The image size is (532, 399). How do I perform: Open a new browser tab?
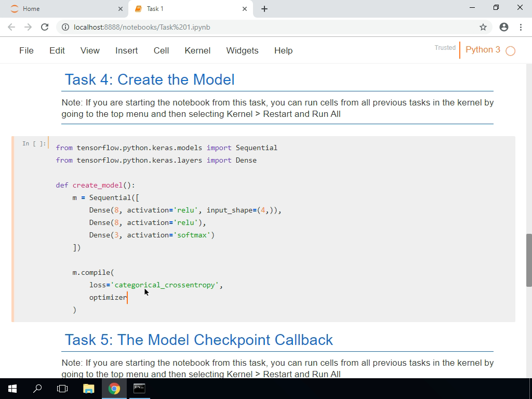point(265,8)
